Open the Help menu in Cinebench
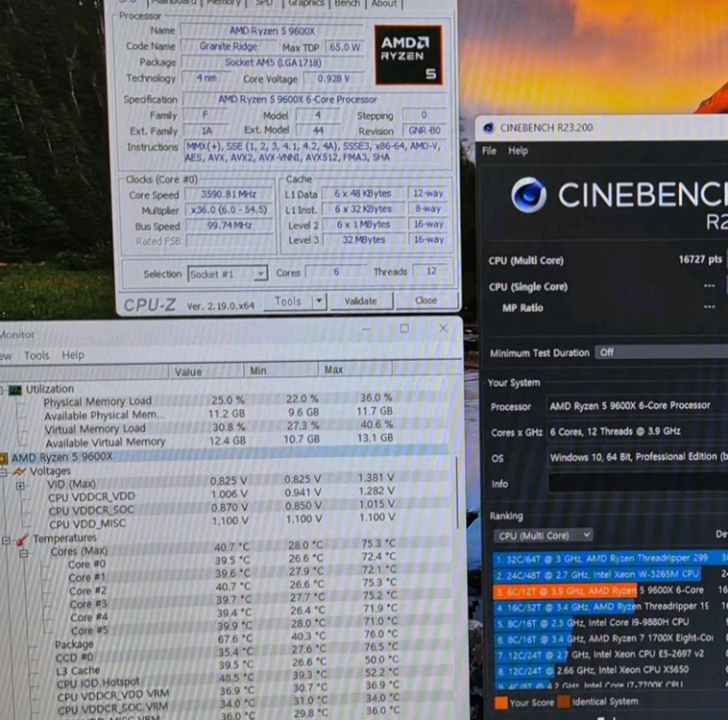The image size is (728, 720). coord(518,151)
